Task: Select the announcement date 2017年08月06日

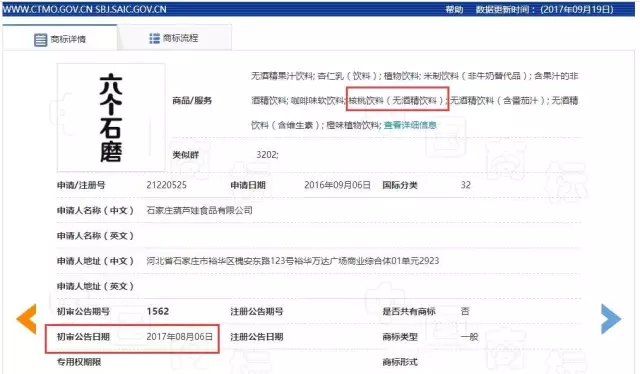Action: (x=180, y=336)
